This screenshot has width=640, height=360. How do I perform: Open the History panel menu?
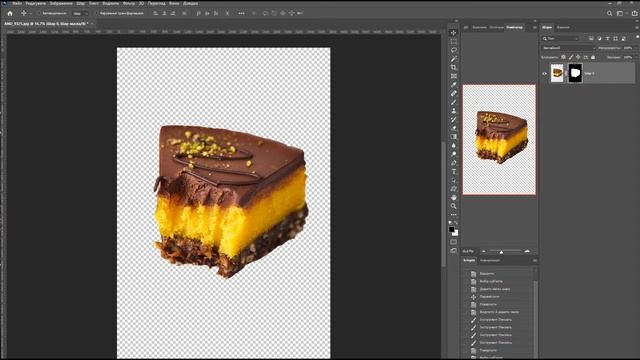(534, 260)
